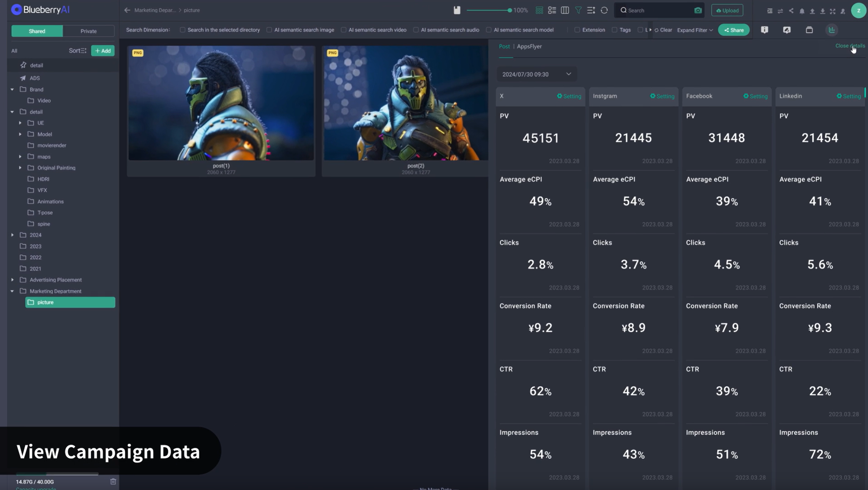
Task: Expand the maps folder
Action: (20, 157)
